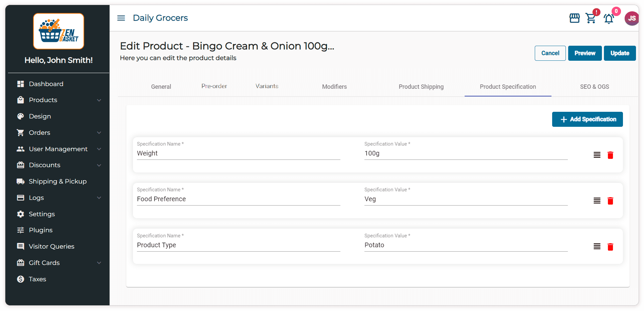Open the shopping cart icon
The image size is (644, 311).
pos(591,18)
